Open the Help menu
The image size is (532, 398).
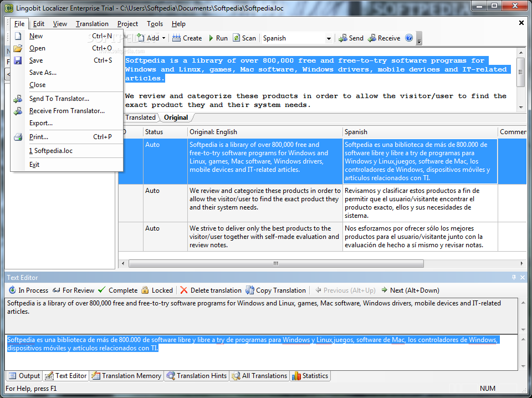(x=178, y=24)
